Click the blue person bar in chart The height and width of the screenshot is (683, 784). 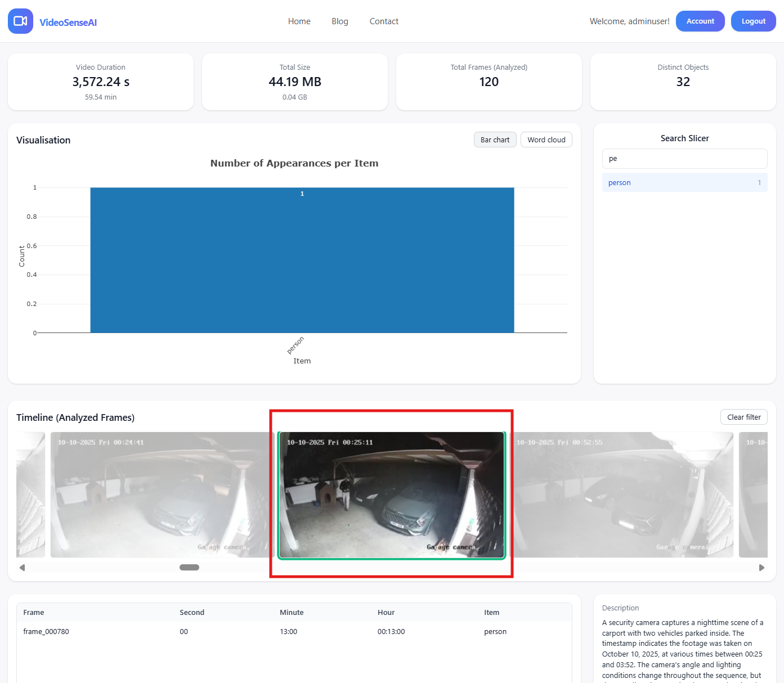(302, 260)
